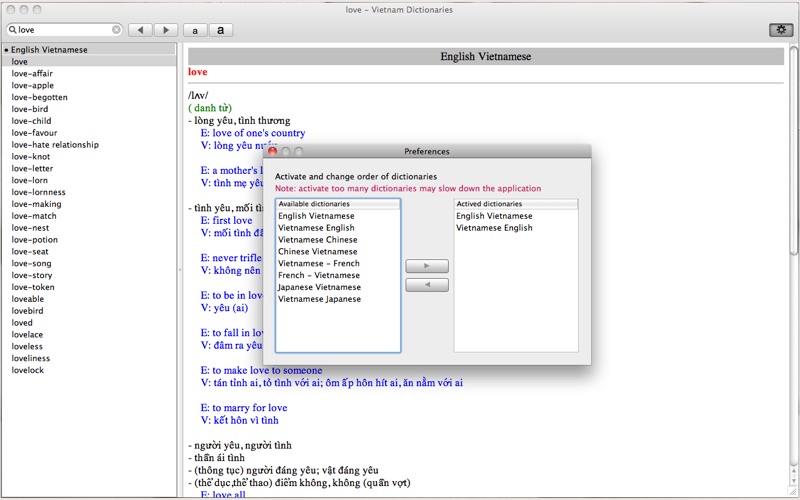Choose 'Vietnamese Japanese' dictionary
Screen dimensions: 800x500
319,299
